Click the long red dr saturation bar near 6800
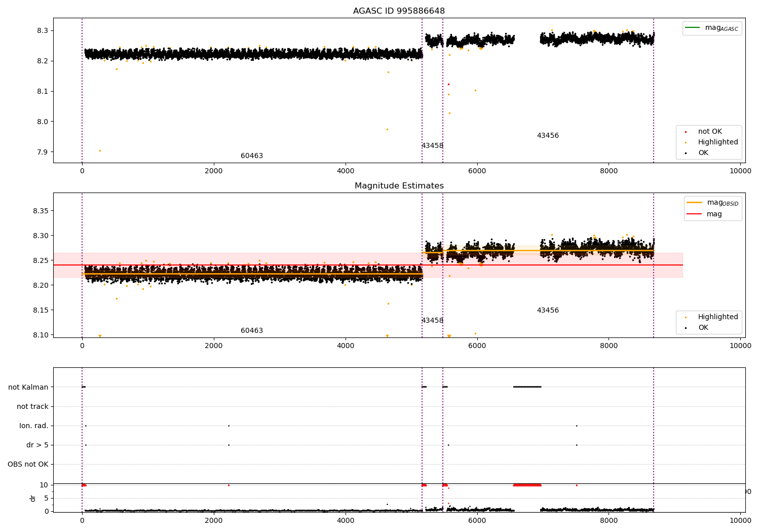The width and height of the screenshot is (760, 532). point(527,485)
